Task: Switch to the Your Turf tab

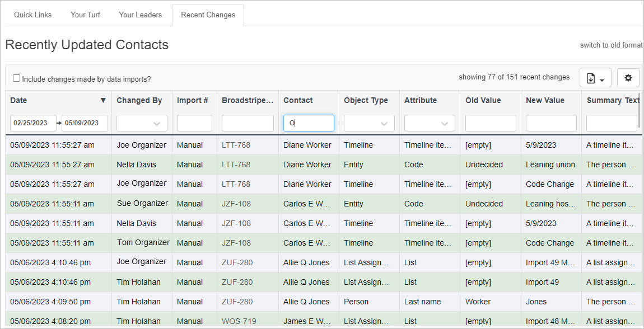Action: [85, 15]
